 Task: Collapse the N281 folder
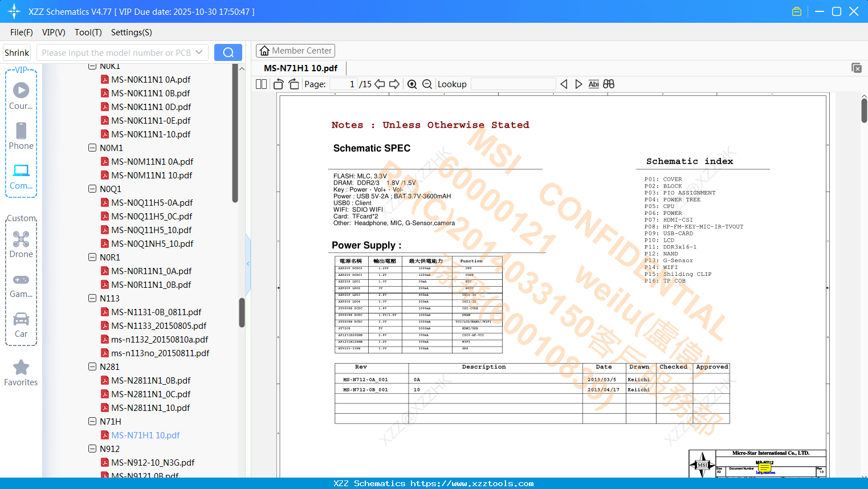click(92, 366)
